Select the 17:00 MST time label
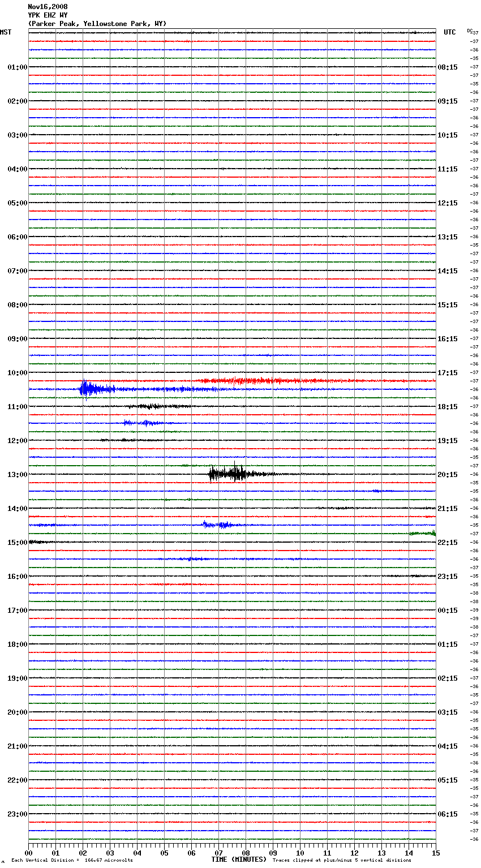The width and height of the screenshot is (481, 868). click(17, 611)
